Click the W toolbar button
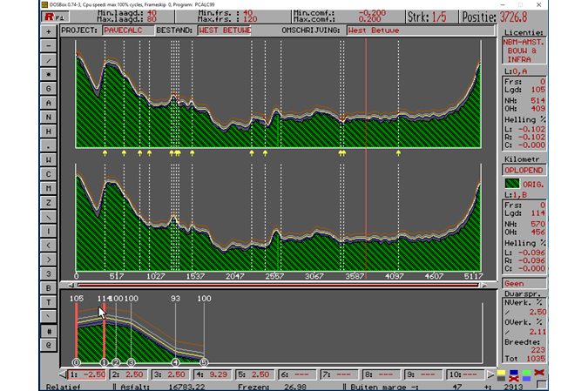This screenshot has height=391, width=588. point(49,159)
